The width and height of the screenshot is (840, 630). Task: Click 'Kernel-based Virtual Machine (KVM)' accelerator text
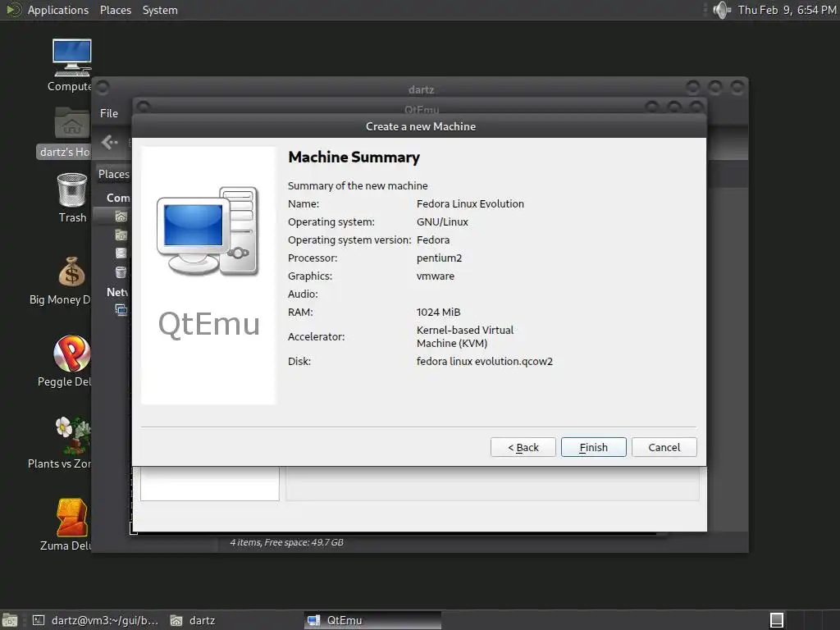pyautogui.click(x=465, y=336)
